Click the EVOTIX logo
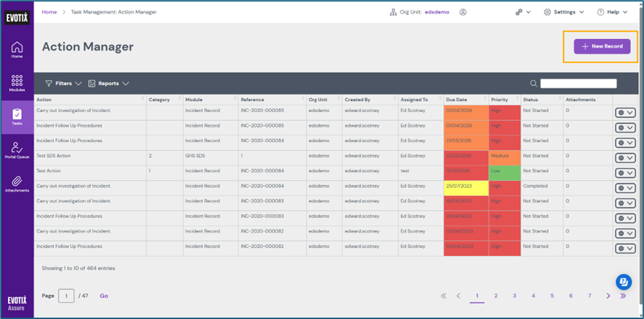 point(17,18)
